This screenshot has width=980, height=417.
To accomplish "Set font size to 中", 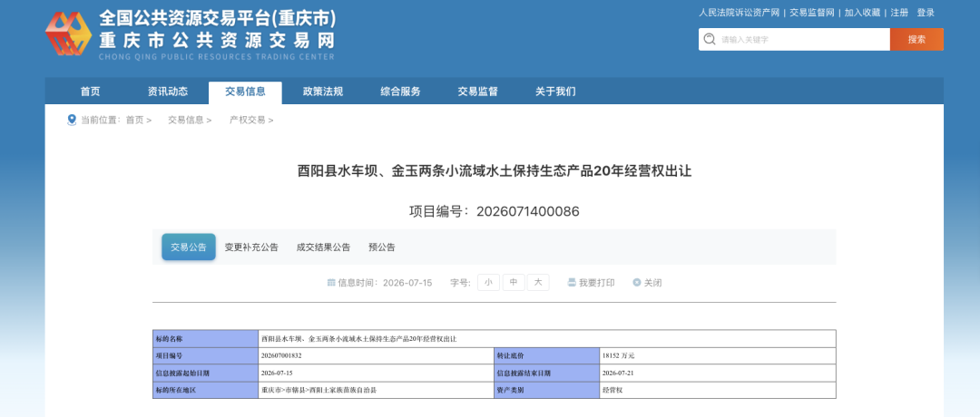I will click(513, 282).
